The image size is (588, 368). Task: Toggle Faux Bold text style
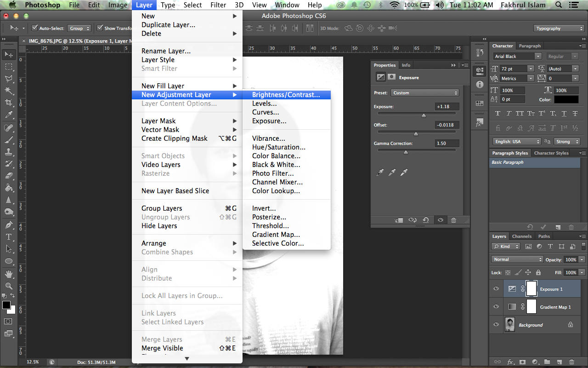tap(498, 113)
